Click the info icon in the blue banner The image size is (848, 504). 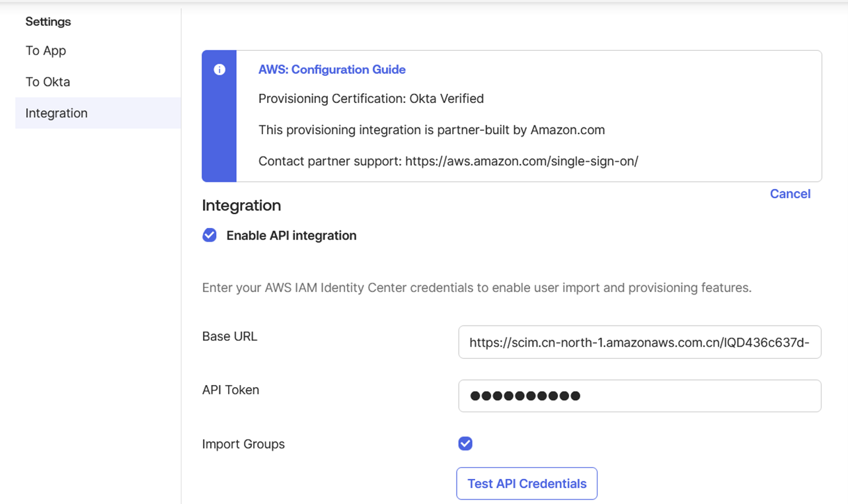pos(219,70)
